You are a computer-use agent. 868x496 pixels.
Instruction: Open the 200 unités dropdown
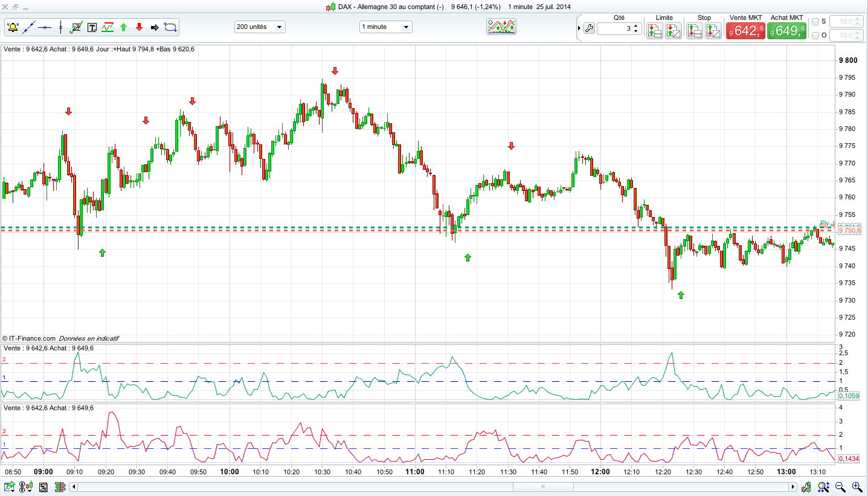tap(260, 27)
